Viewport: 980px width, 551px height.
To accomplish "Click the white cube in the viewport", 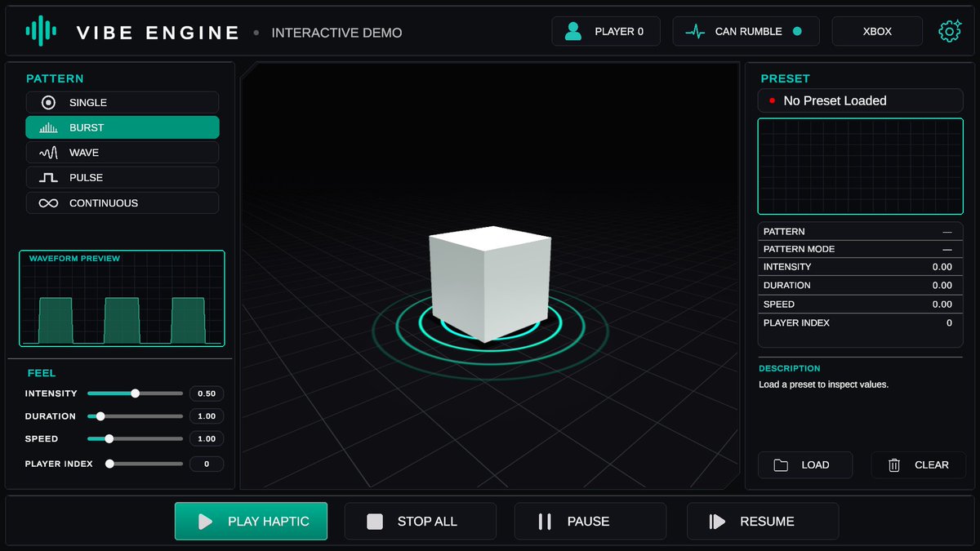I will [x=488, y=283].
